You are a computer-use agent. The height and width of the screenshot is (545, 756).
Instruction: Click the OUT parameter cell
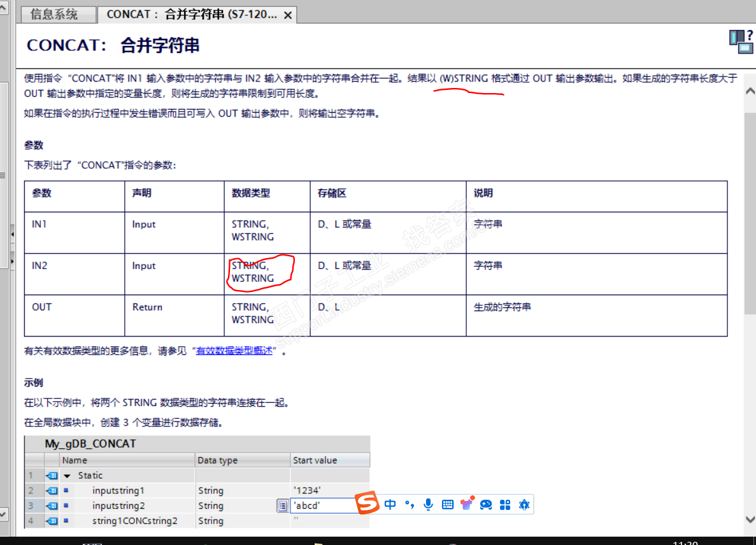(x=75, y=316)
